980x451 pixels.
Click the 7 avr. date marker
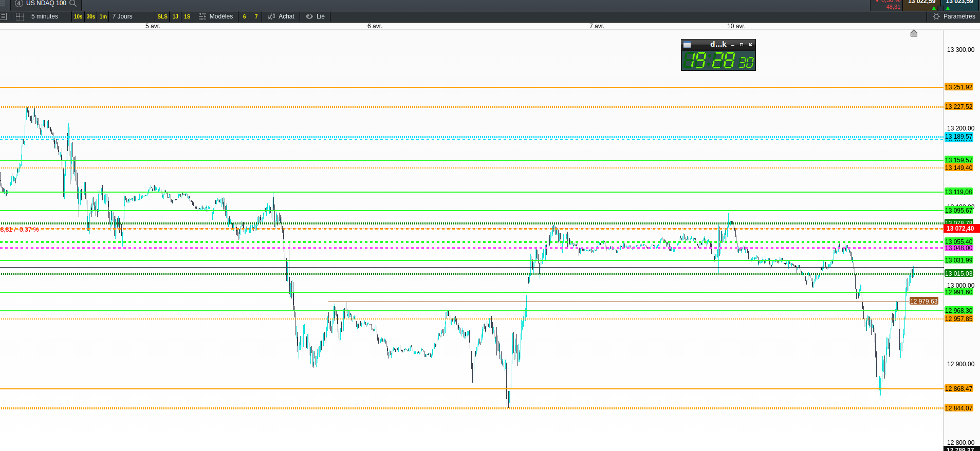click(x=597, y=26)
